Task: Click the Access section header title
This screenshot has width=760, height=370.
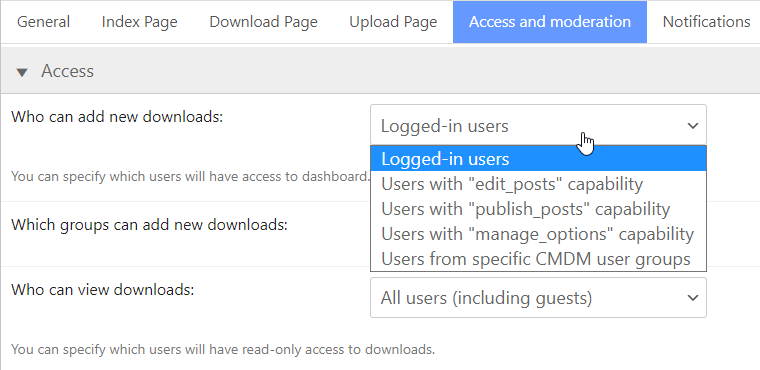Action: tap(67, 71)
